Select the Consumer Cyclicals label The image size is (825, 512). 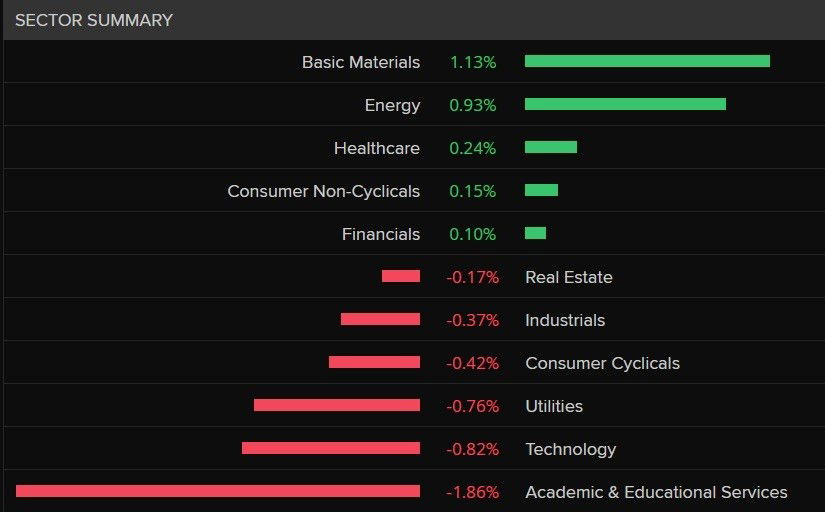point(602,363)
